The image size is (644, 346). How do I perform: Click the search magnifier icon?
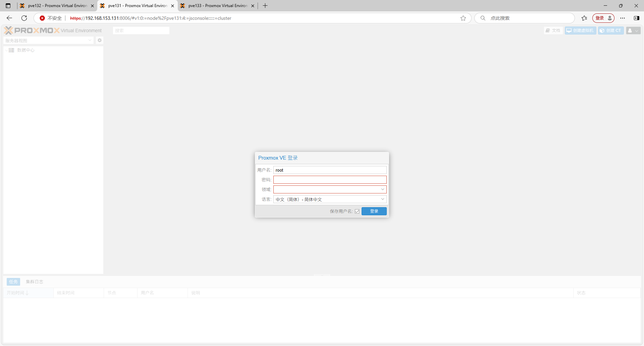483,18
